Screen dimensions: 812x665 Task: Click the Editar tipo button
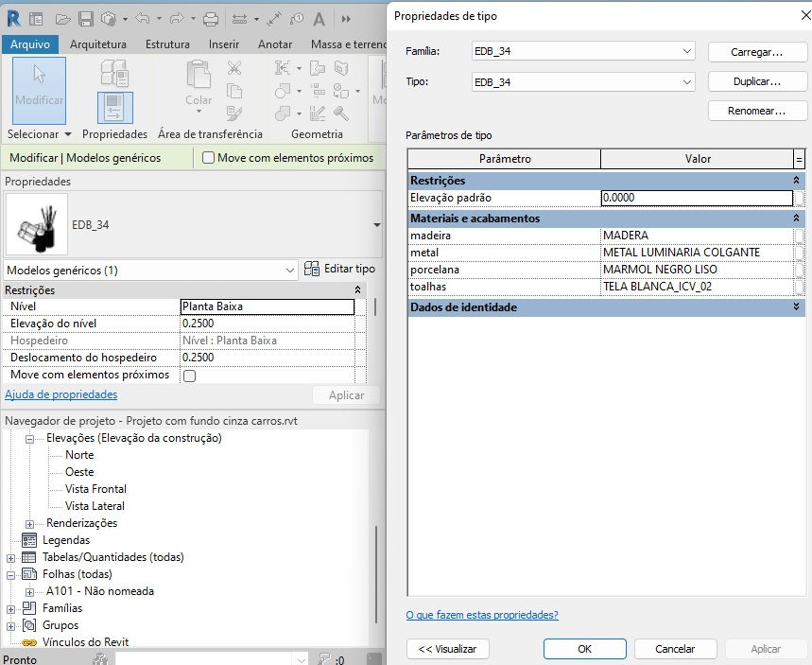pyautogui.click(x=339, y=269)
